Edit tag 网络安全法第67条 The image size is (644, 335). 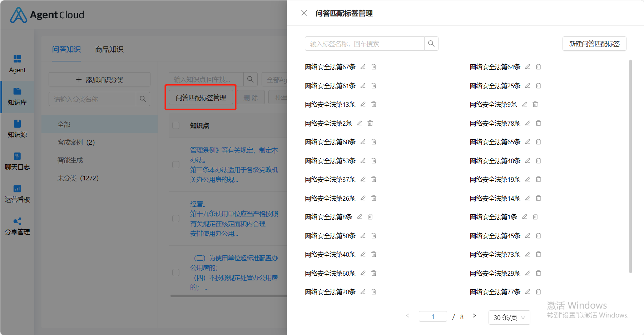tap(363, 67)
